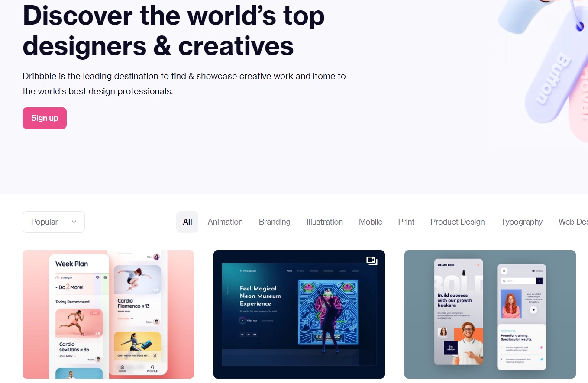Choose the Illustration category
The height and width of the screenshot is (383, 588).
pyautogui.click(x=325, y=222)
